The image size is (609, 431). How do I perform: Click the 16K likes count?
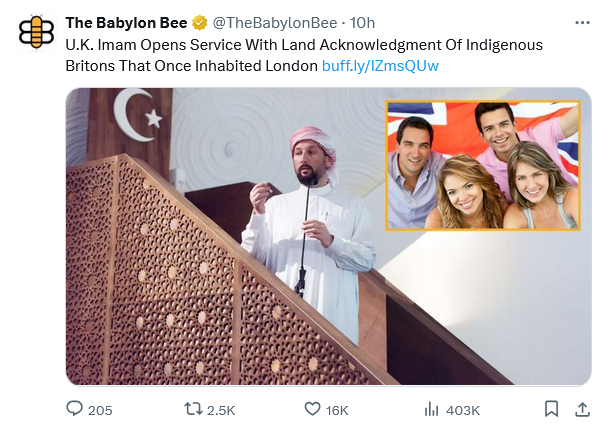[337, 410]
